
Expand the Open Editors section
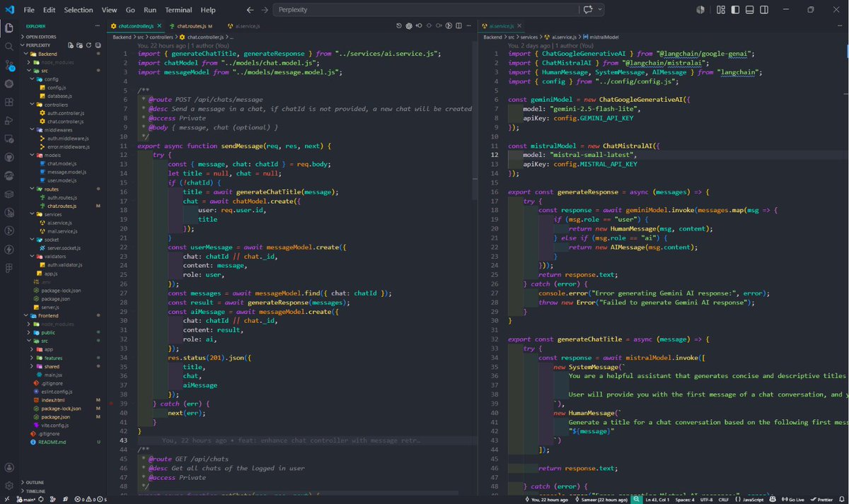(62, 37)
